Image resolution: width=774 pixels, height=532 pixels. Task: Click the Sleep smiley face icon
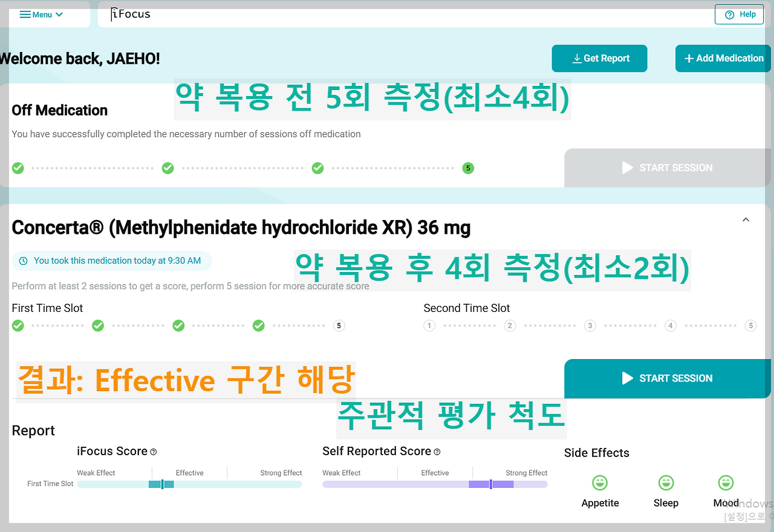tap(666, 483)
